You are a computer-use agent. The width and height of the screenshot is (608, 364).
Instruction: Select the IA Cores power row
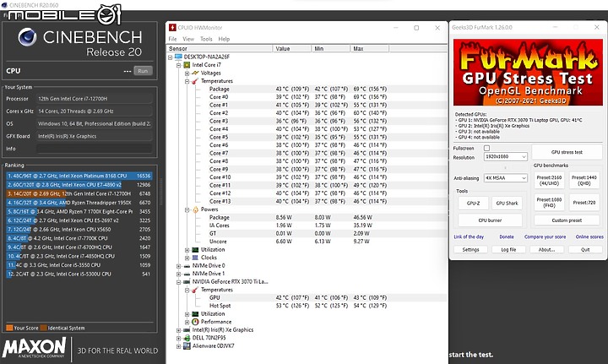point(307,225)
